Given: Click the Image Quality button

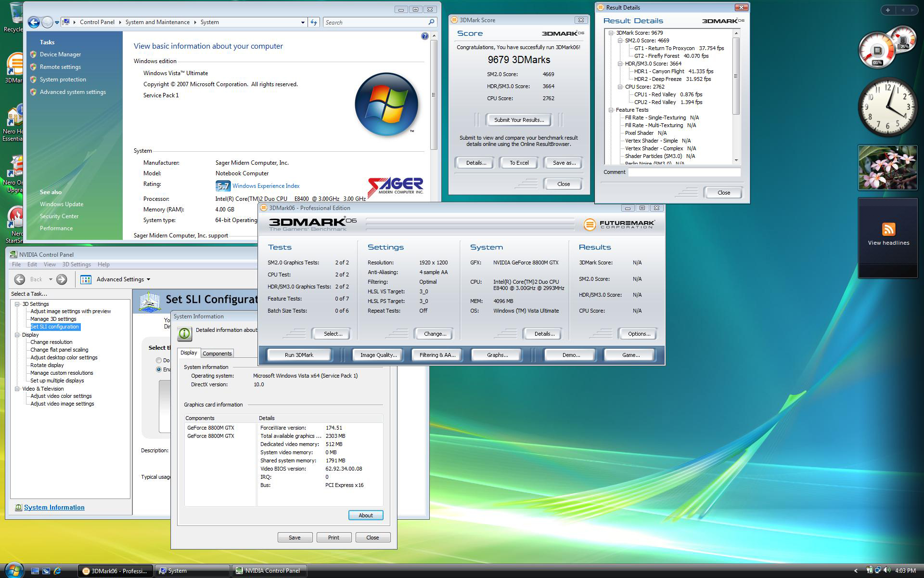Looking at the screenshot, I should pyautogui.click(x=378, y=355).
